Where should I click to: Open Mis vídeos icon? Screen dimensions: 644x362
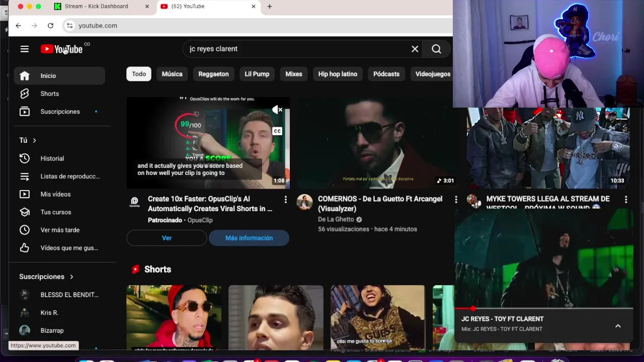(25, 194)
